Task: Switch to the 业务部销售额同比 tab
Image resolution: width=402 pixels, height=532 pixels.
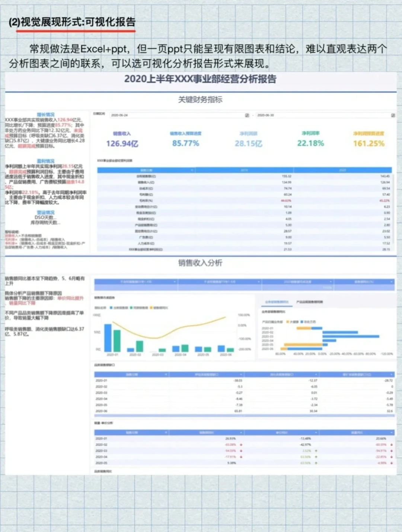Action: point(277,302)
